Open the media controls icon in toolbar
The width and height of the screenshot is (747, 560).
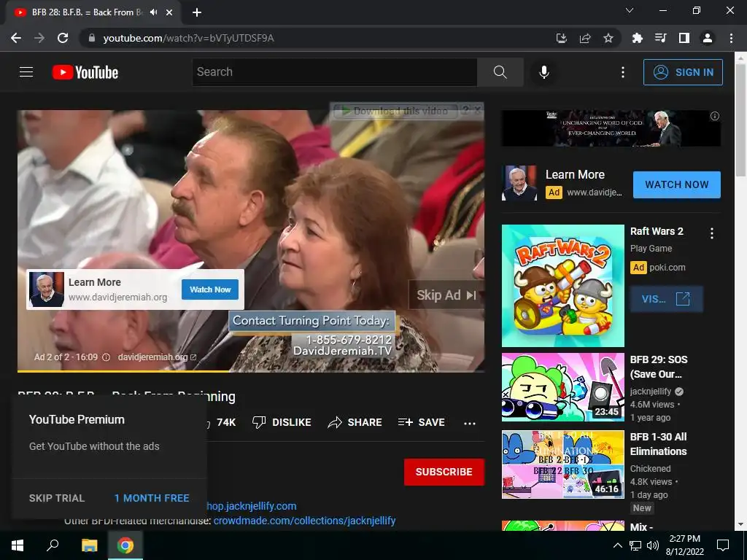tap(660, 38)
